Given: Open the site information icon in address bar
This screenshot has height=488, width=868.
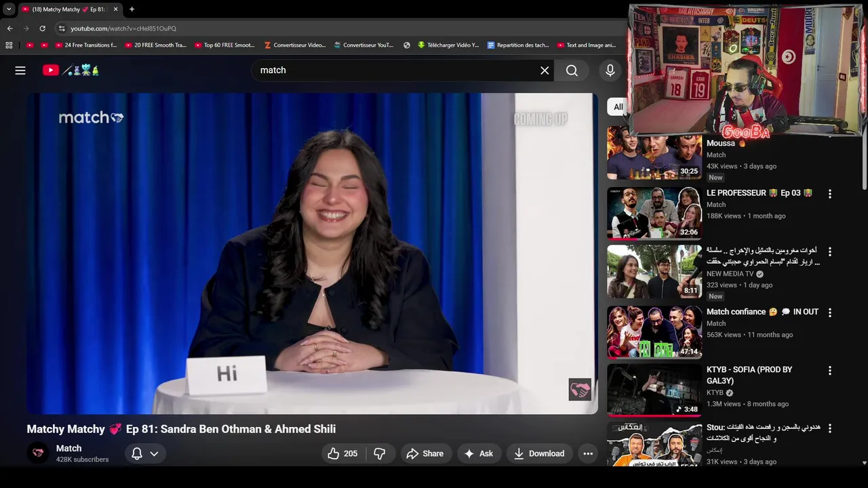Looking at the screenshot, I should coord(62,28).
